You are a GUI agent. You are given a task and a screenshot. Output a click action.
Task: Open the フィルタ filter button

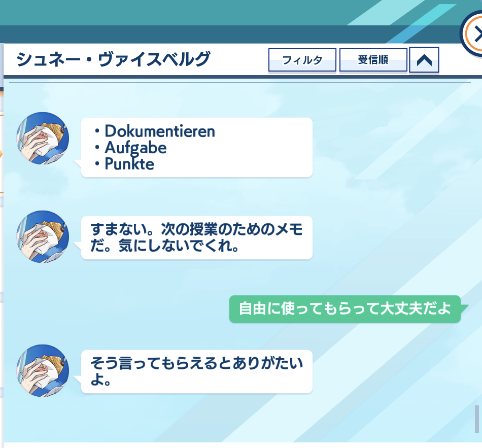click(x=302, y=60)
